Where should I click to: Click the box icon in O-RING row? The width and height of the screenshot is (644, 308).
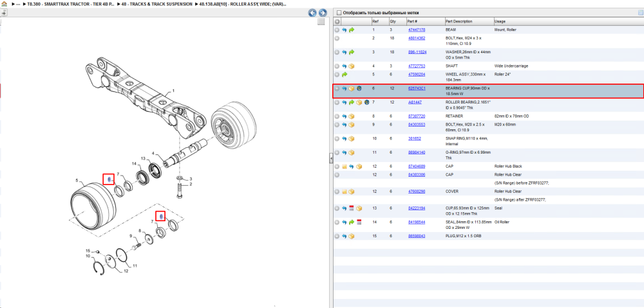[352, 152]
